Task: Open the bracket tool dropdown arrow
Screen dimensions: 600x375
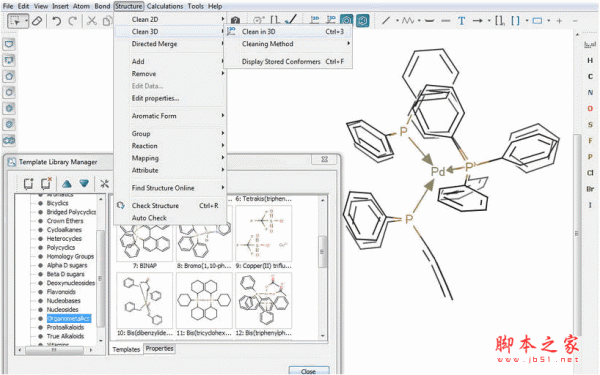Action: [527, 20]
